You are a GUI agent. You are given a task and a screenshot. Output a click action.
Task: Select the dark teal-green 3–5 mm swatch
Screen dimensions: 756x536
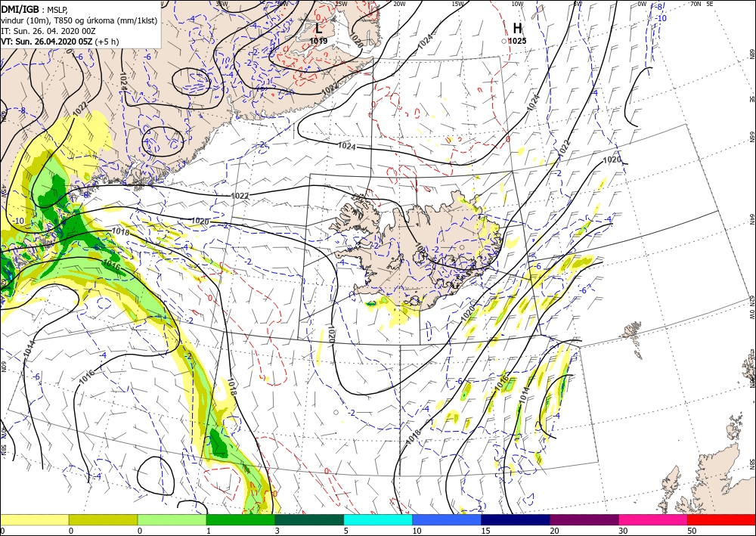(x=309, y=519)
